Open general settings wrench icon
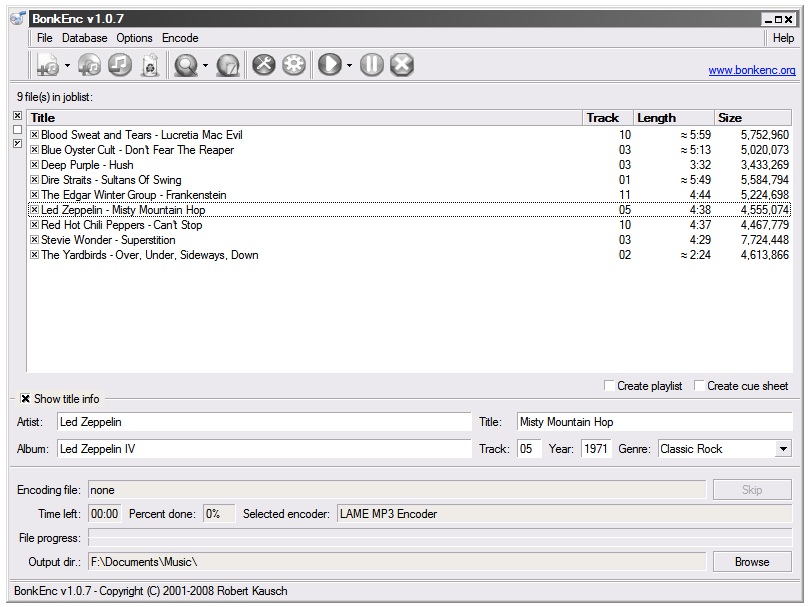 264,65
